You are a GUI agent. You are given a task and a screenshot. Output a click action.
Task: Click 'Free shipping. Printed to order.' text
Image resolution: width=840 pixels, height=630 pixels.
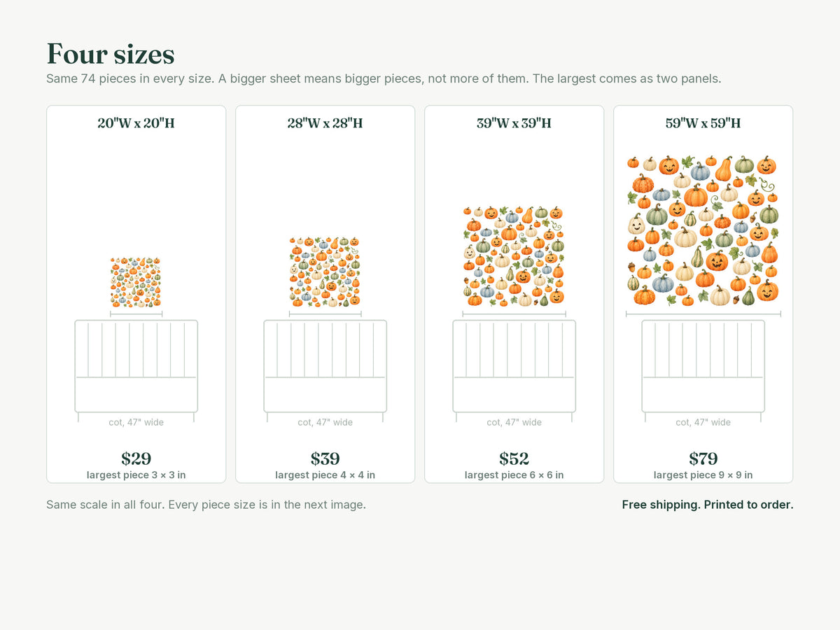[x=708, y=505]
